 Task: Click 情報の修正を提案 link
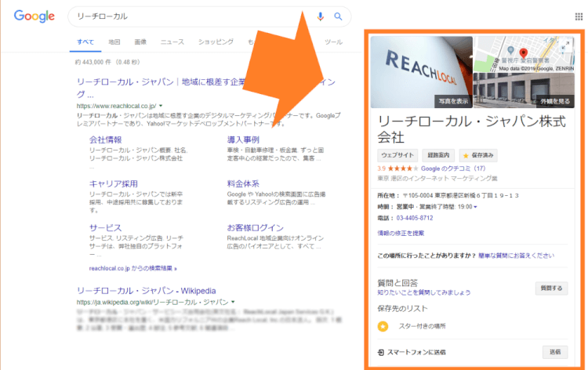coord(401,233)
